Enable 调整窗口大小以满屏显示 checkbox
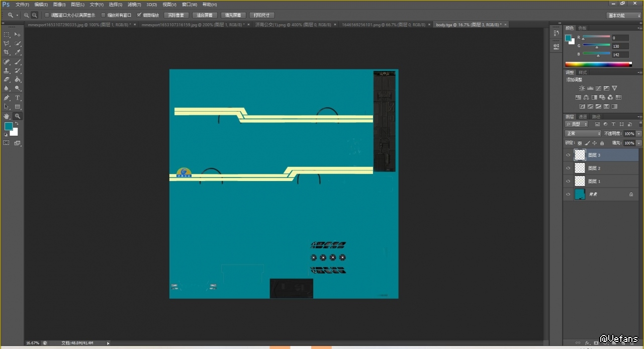This screenshot has height=349, width=644. pyautogui.click(x=47, y=15)
